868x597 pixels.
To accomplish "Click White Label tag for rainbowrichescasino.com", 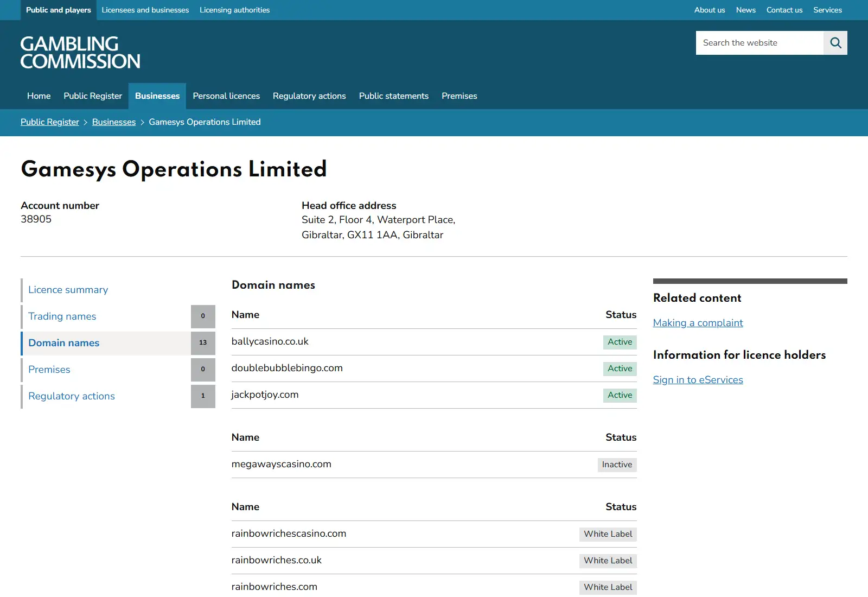I will (608, 534).
